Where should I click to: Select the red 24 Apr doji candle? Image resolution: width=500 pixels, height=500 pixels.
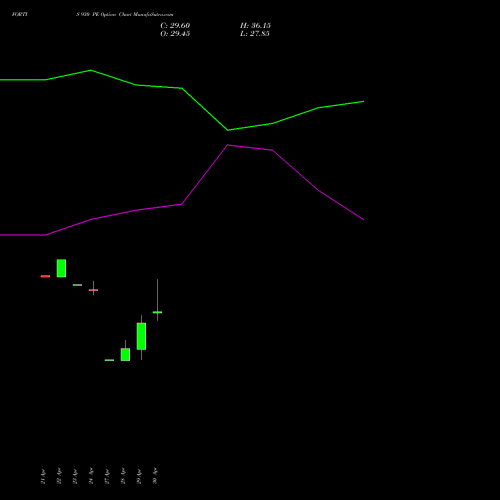point(93,290)
